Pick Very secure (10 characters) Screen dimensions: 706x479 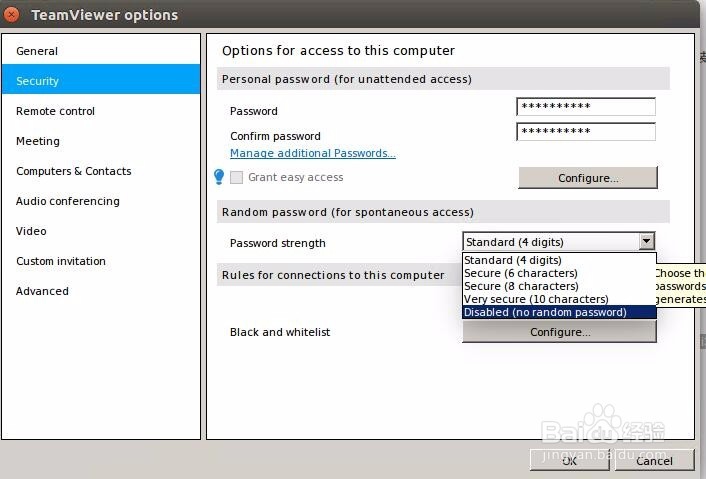559,299
